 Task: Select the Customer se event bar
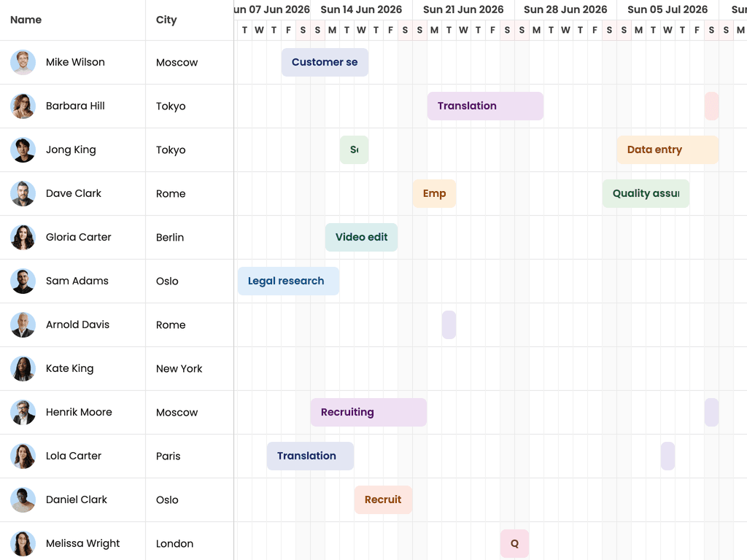(325, 63)
